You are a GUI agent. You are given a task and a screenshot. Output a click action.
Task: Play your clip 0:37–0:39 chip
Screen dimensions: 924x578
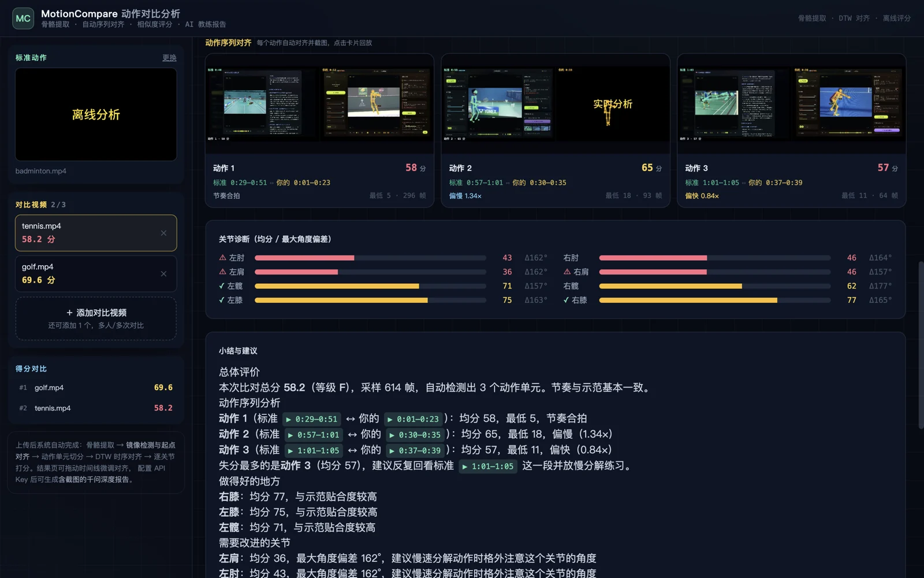click(x=415, y=450)
